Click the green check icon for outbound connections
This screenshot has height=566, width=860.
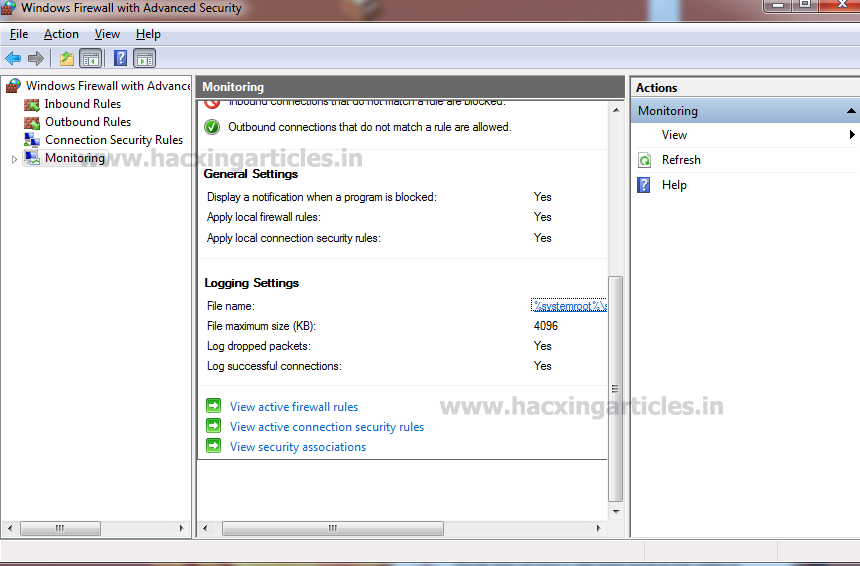click(212, 127)
